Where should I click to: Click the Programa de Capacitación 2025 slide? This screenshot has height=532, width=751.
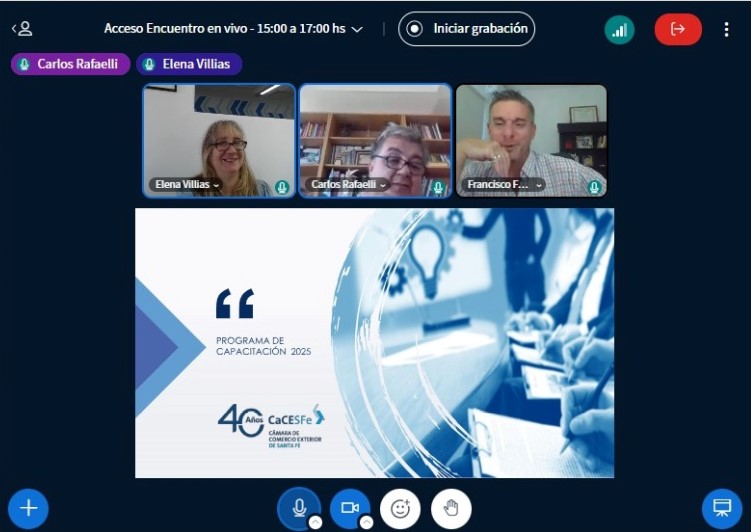[x=374, y=342]
